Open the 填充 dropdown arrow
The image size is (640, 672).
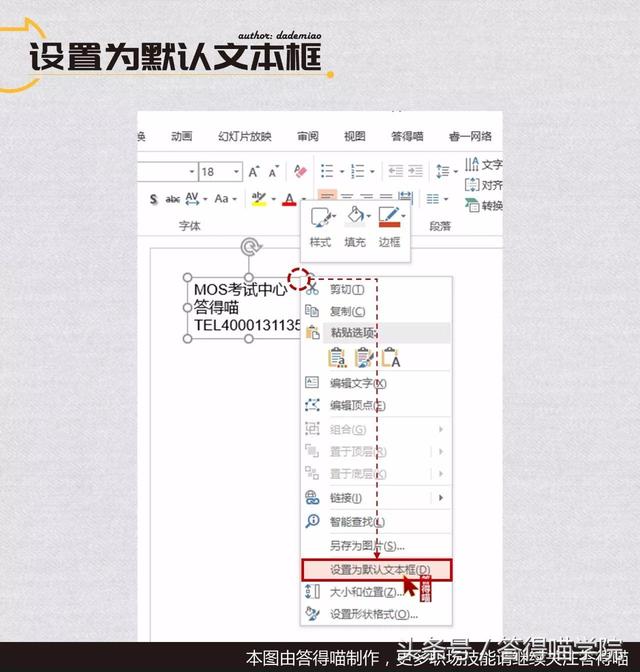pos(368,216)
